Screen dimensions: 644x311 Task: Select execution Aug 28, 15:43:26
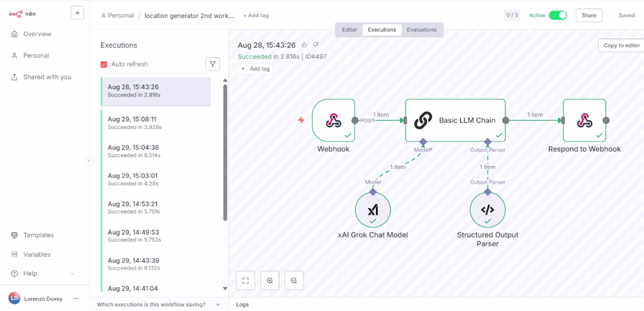pos(156,91)
